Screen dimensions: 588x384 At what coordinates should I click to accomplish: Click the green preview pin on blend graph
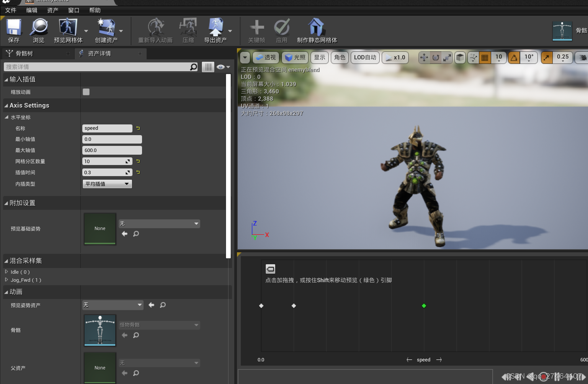point(424,306)
